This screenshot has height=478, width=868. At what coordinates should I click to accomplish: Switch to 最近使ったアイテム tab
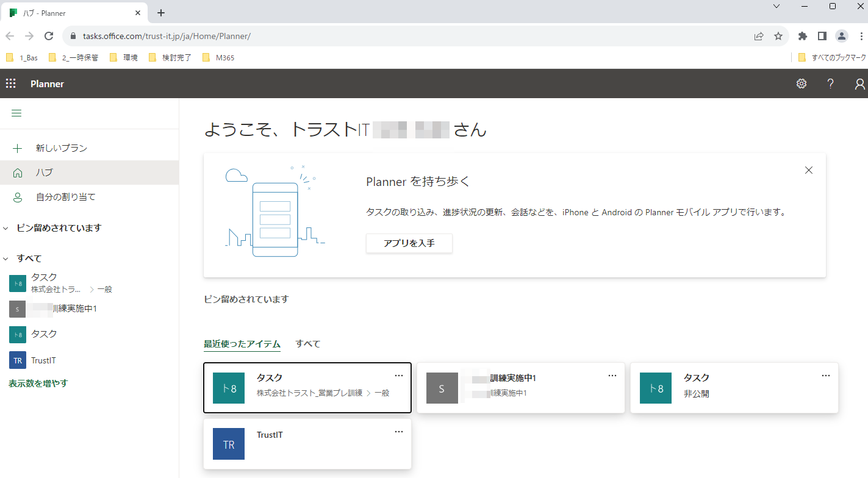242,344
